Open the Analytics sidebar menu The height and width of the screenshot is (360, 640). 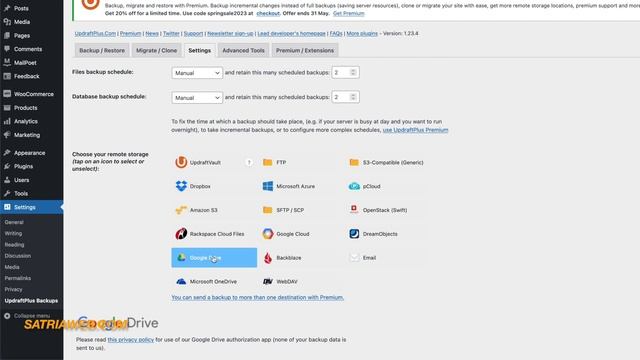click(32, 121)
